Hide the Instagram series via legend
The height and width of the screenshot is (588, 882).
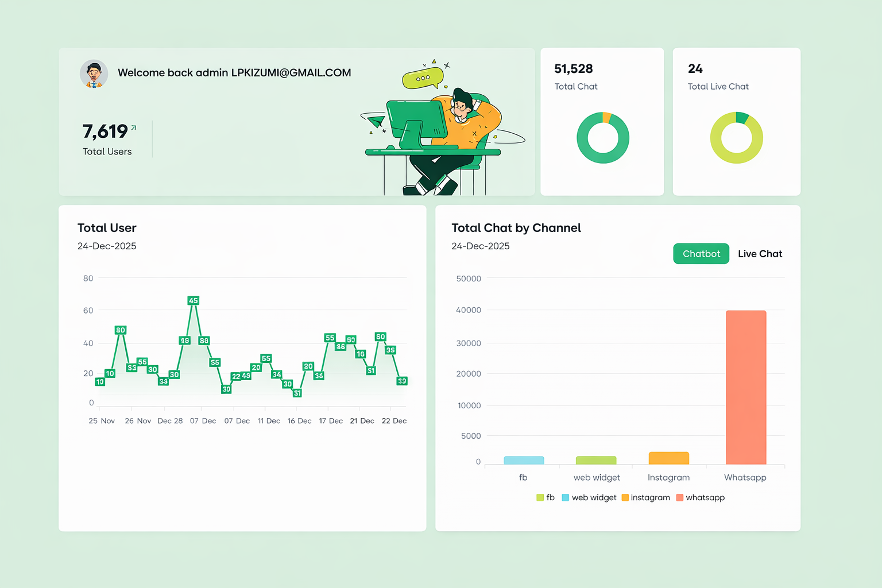click(x=646, y=498)
